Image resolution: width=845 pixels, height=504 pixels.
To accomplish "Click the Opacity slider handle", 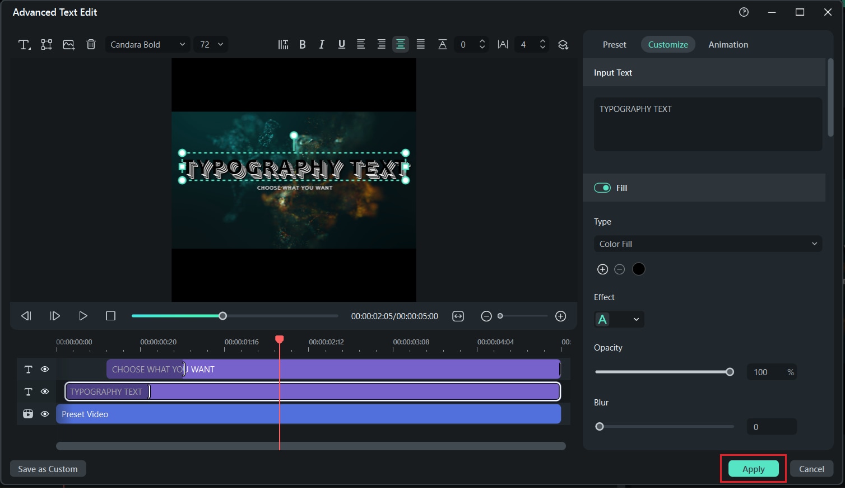I will [730, 372].
